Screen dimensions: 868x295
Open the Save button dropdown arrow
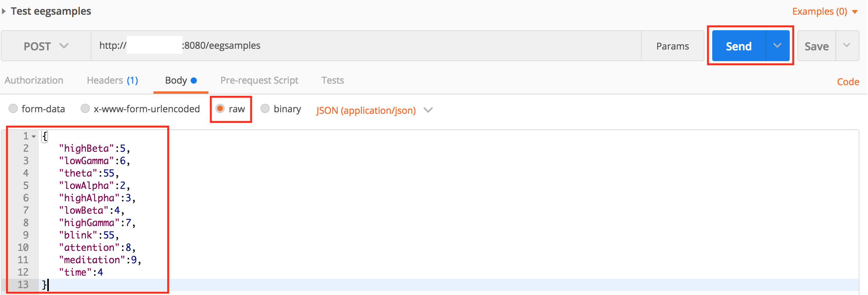coord(847,45)
